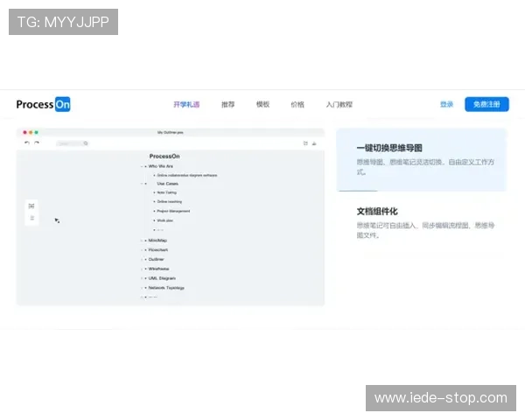The width and height of the screenshot is (525, 420).
Task: Expand the Flowchart node
Action: tap(142, 250)
